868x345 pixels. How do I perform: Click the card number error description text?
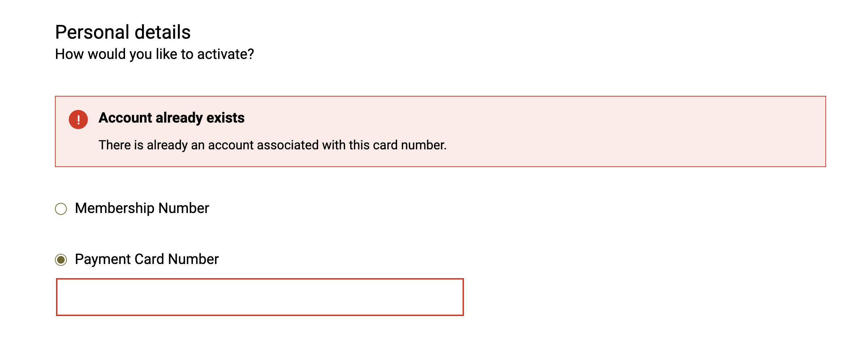(x=272, y=145)
